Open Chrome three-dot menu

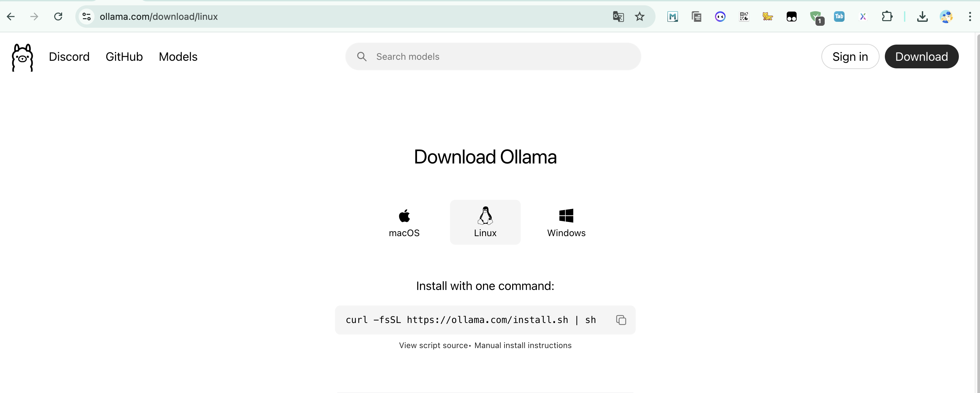point(970,17)
